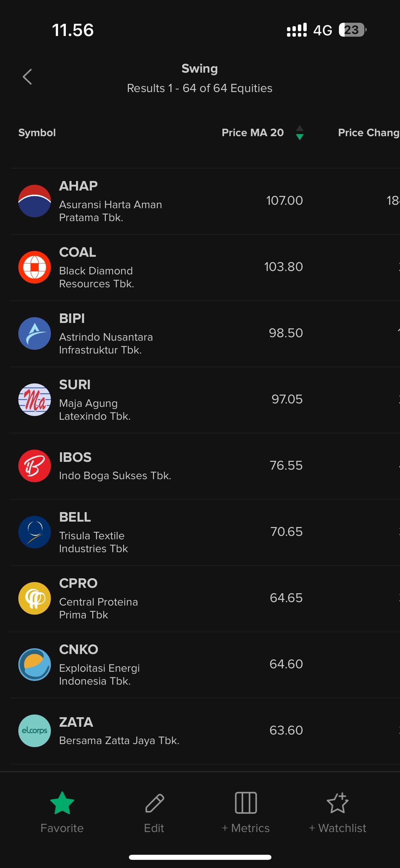This screenshot has height=868, width=400.
Task: Tap the add-to-Watchlist star icon
Action: (338, 803)
